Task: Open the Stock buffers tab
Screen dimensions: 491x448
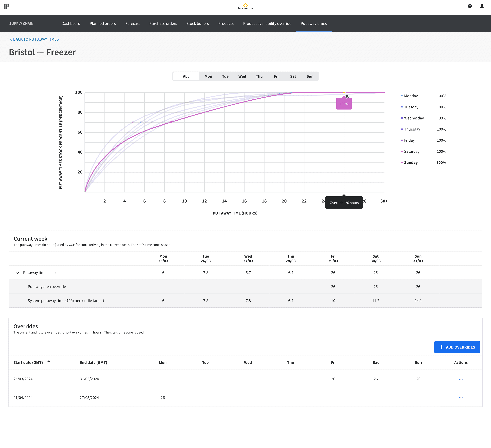Action: 197,23
